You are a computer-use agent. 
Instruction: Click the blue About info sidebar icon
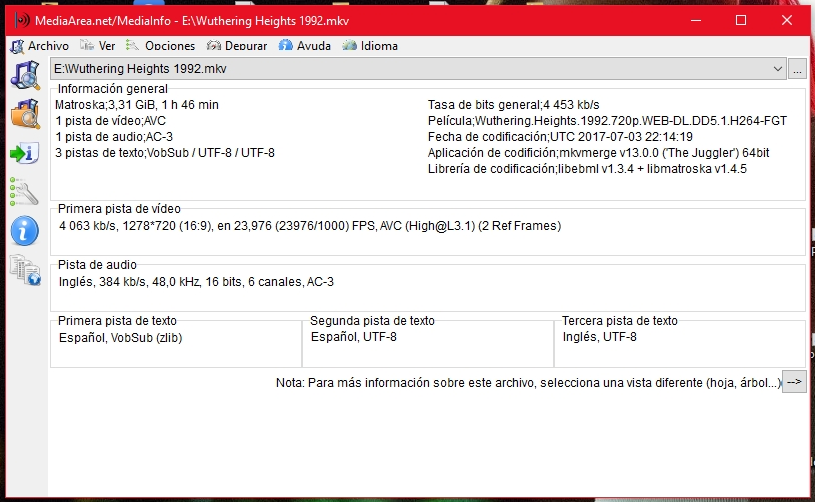pos(25,231)
